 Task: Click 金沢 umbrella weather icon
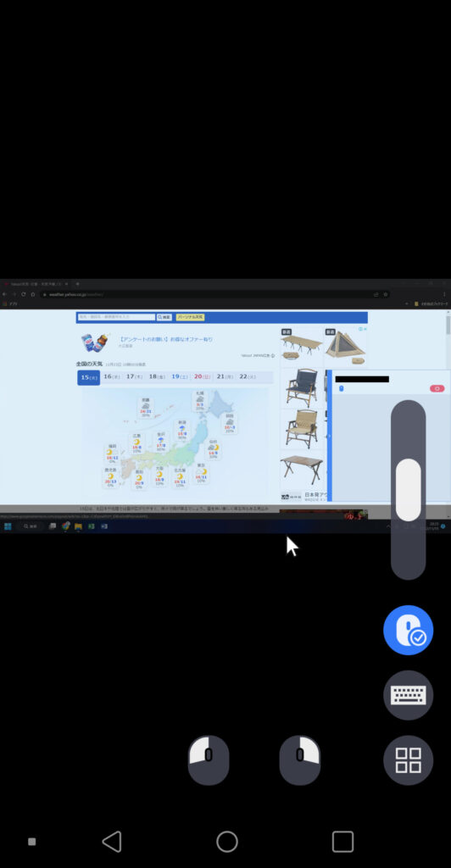coord(161,442)
